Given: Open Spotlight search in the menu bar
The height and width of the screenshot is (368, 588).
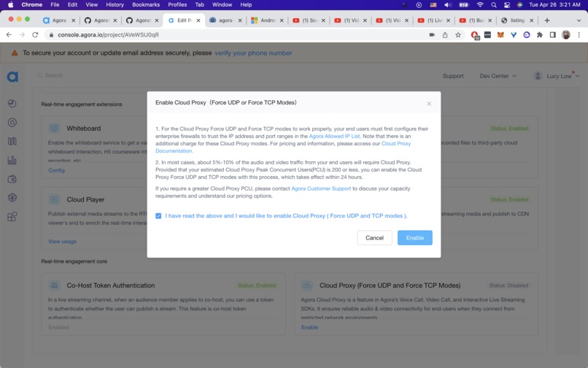Looking at the screenshot, I should pos(494,5).
